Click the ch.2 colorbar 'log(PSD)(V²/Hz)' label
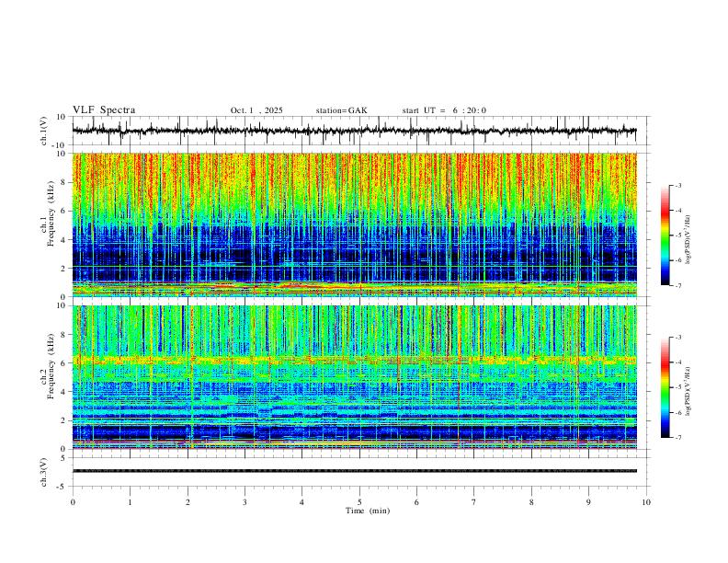This screenshot has height=563, width=728. click(x=688, y=391)
